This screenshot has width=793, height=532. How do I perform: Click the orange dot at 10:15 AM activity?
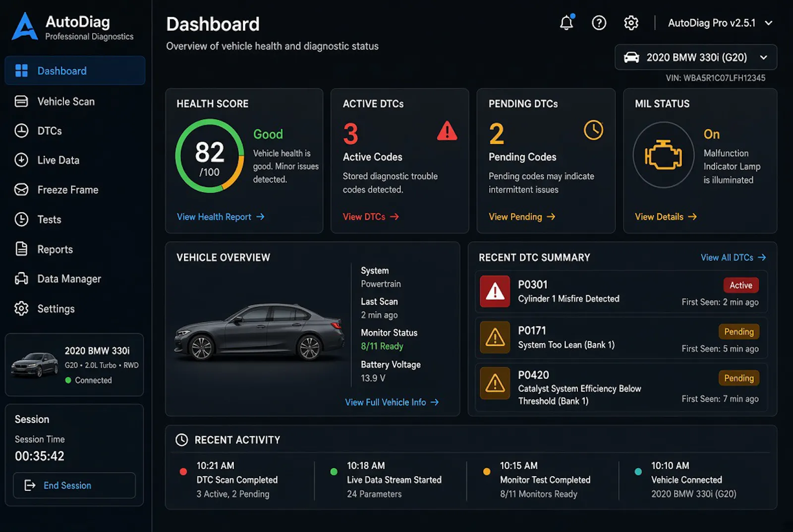[487, 472]
